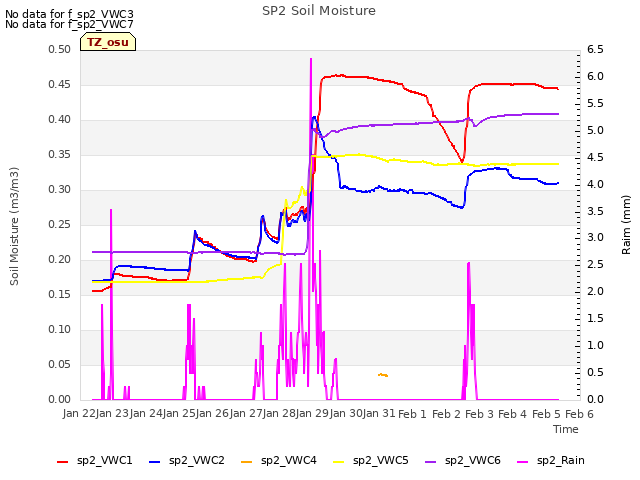
Task: Click the Jan 29 x-axis tick label
Action: click(x=313, y=414)
